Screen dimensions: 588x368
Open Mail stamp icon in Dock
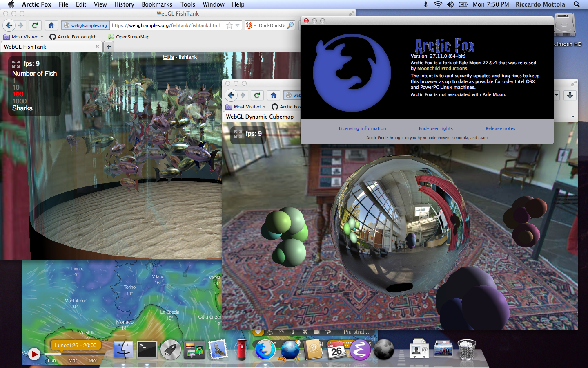click(x=218, y=350)
